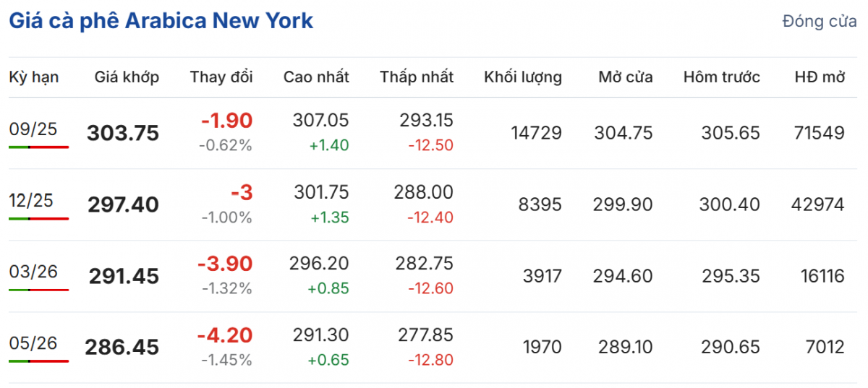
Task: Click the 'Thấp nhất' column header
Action: pos(417,77)
